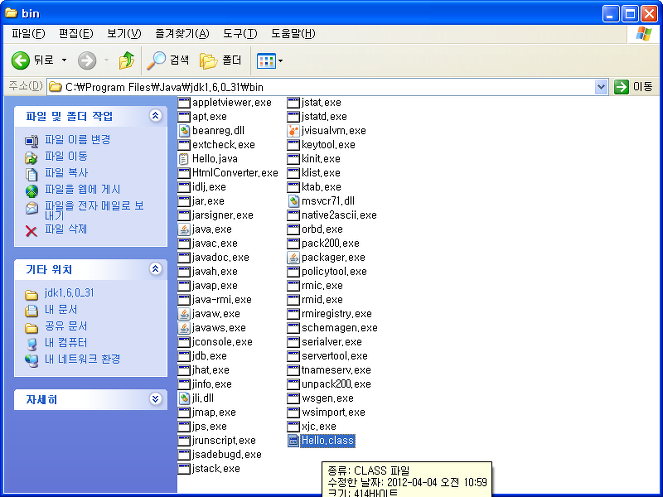
Task: Expand the 자세히 details panel
Action: point(156,399)
